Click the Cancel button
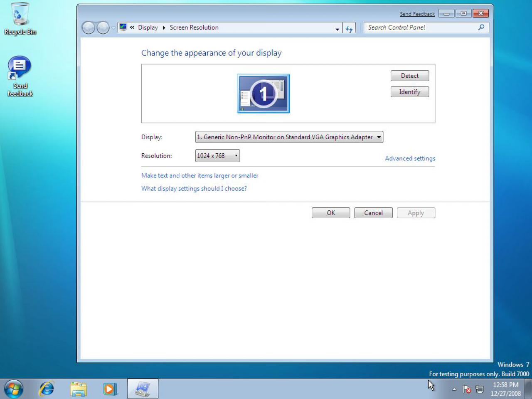This screenshot has width=532, height=399. pos(373,213)
